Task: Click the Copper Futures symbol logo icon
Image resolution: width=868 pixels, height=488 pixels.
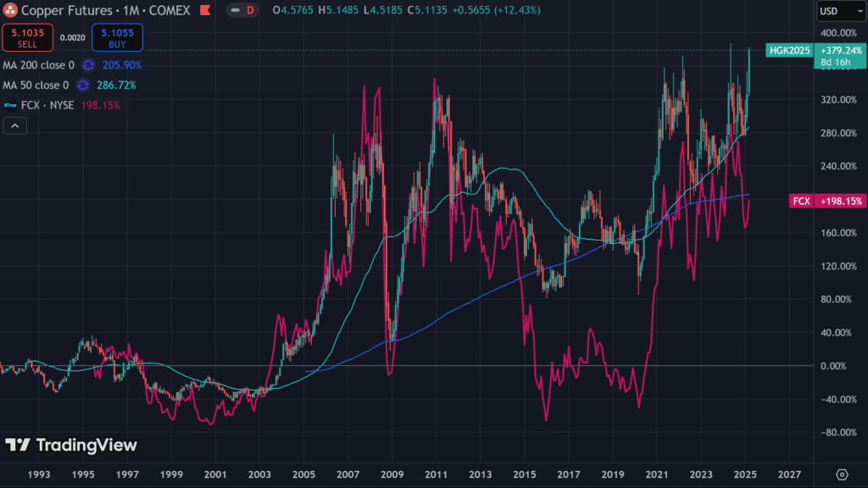Action: (x=10, y=10)
